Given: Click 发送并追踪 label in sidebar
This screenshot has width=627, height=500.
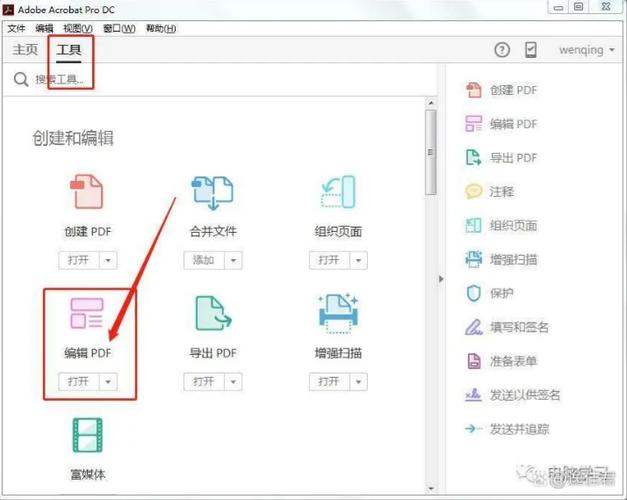Looking at the screenshot, I should click(x=519, y=429).
